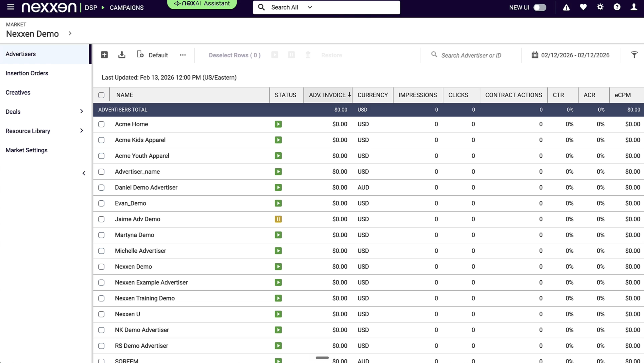The width and height of the screenshot is (644, 363).
Task: Click Deselect Rows ( 0 )
Action: point(234,55)
